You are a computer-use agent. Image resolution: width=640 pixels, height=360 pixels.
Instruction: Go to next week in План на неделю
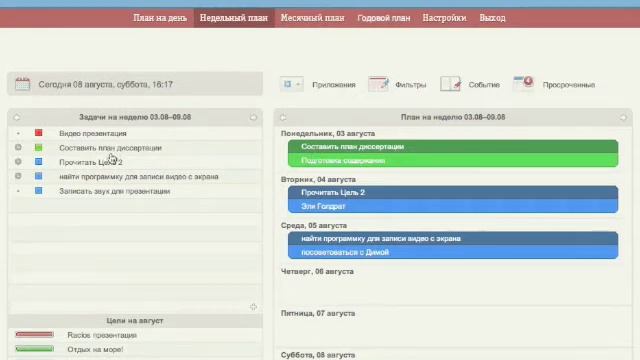coord(623,118)
